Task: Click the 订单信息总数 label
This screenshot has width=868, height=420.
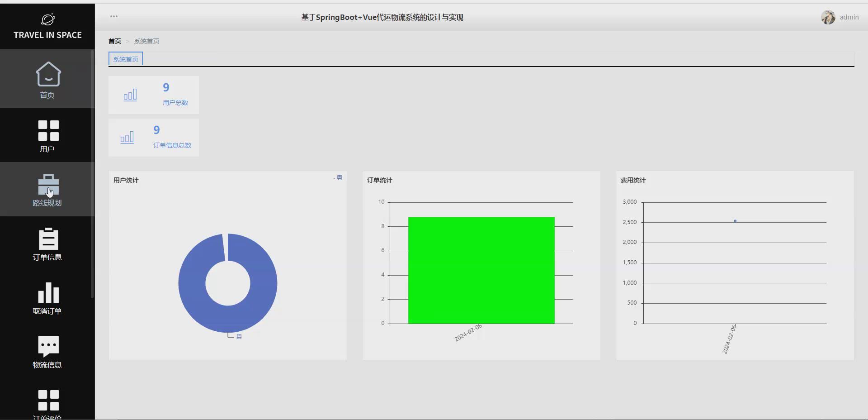Action: pyautogui.click(x=172, y=145)
